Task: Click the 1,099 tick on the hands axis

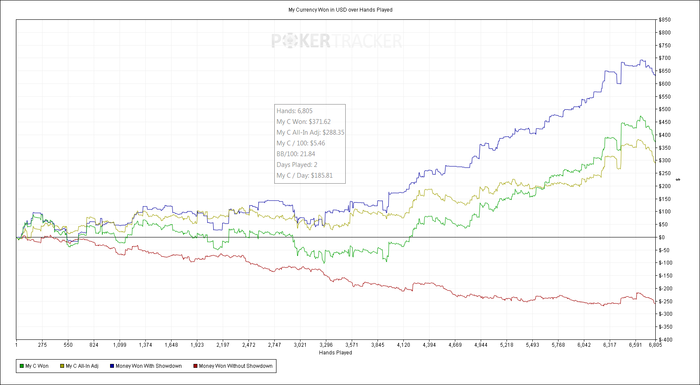Action: point(120,345)
